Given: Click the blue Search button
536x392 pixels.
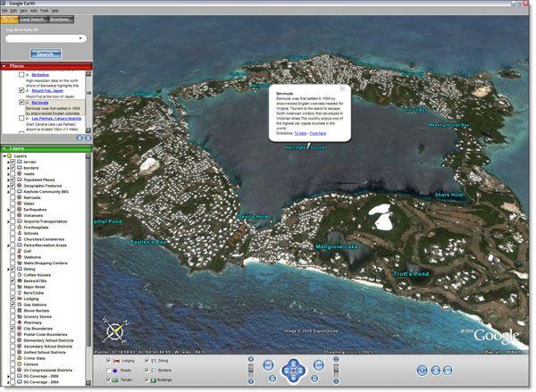Looking at the screenshot, I should (x=46, y=54).
